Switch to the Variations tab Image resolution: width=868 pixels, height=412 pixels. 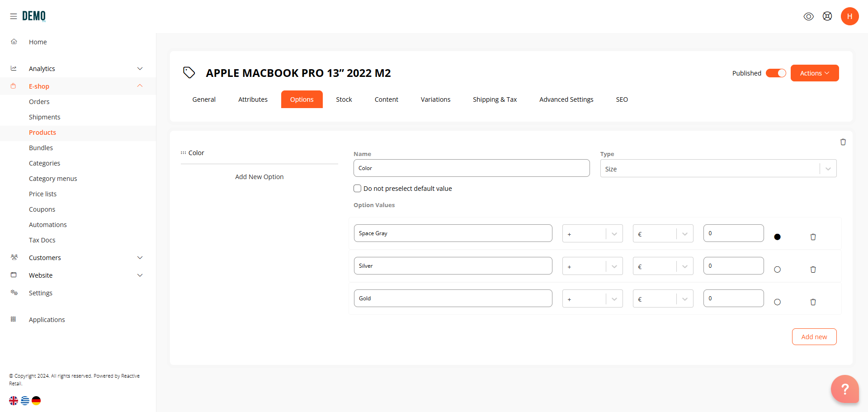click(435, 99)
